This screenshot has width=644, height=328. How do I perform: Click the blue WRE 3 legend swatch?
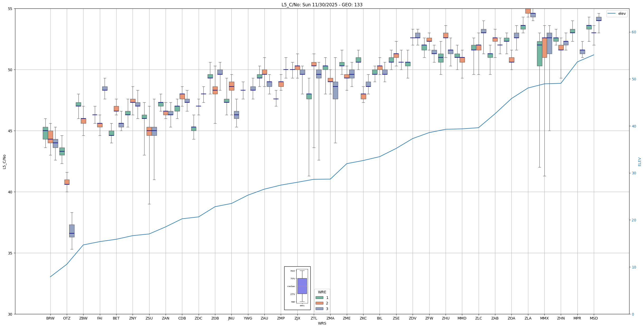tap(319, 309)
